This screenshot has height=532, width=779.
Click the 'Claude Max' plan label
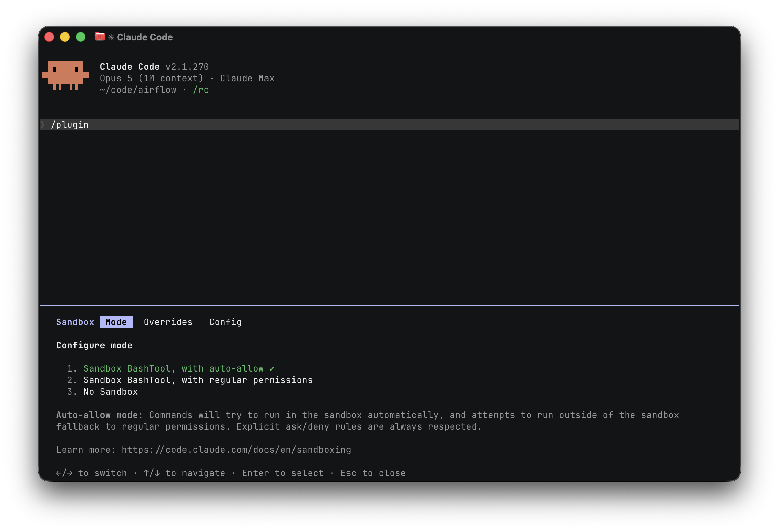247,78
